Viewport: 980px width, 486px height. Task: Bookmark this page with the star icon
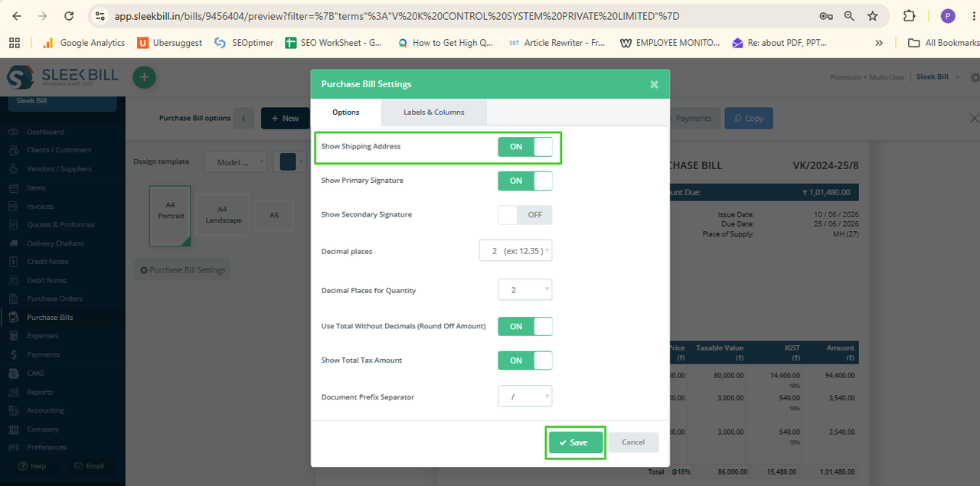tap(873, 15)
